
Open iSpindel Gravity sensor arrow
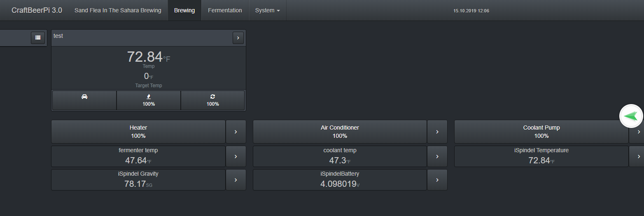pos(236,180)
